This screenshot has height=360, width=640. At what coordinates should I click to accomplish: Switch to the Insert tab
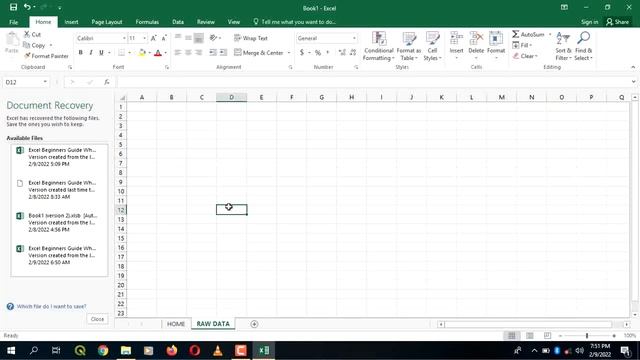(x=71, y=22)
